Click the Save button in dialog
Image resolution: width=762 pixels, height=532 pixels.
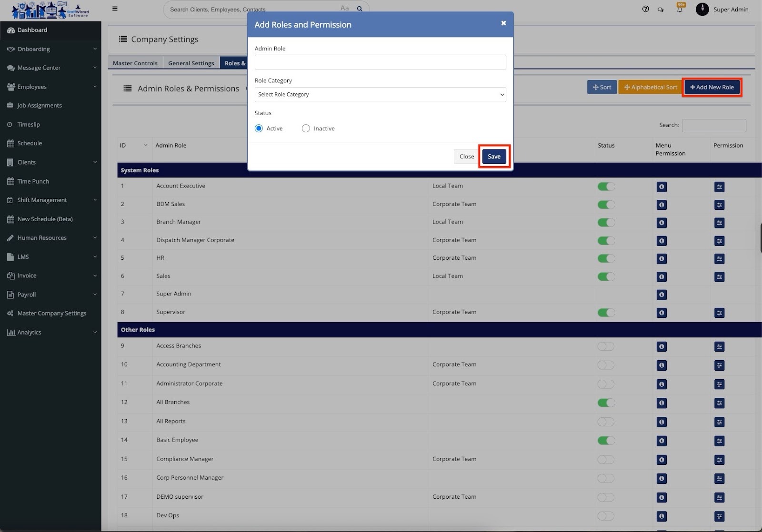[494, 157]
